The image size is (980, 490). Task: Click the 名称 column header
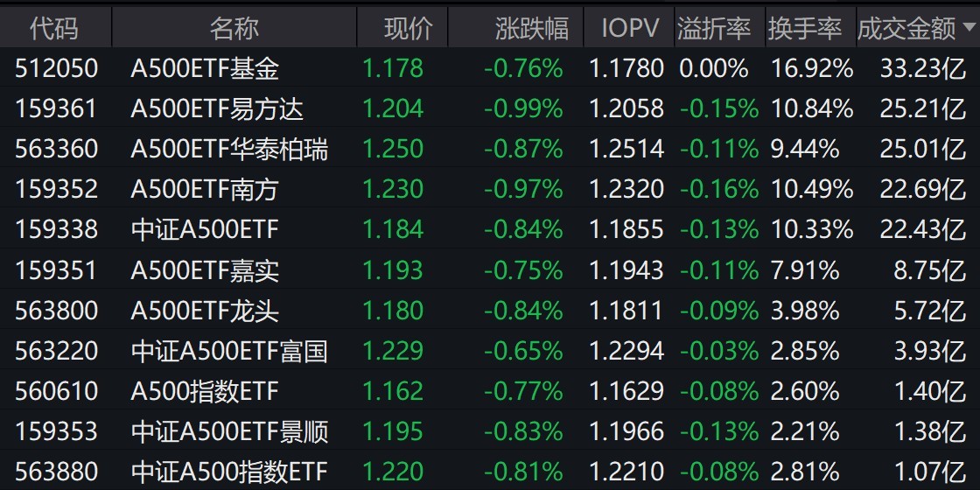coord(234,28)
